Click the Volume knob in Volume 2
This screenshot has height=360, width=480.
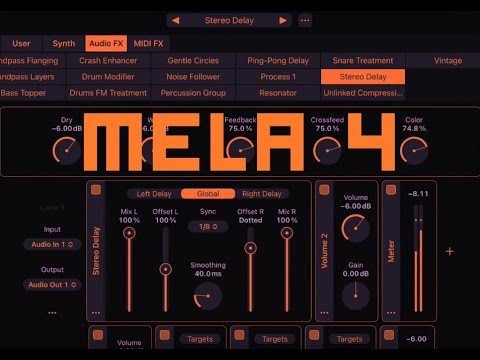356,229
